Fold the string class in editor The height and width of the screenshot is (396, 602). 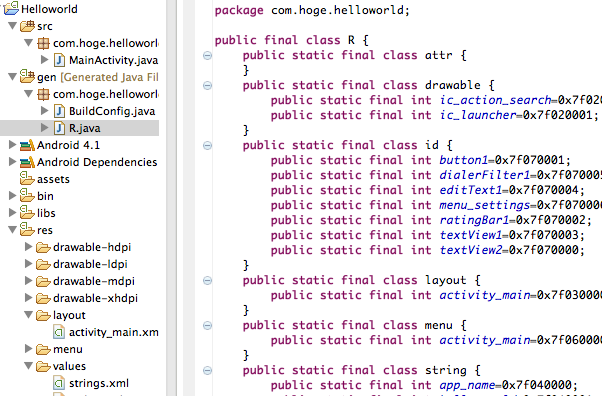pyautogui.click(x=207, y=371)
